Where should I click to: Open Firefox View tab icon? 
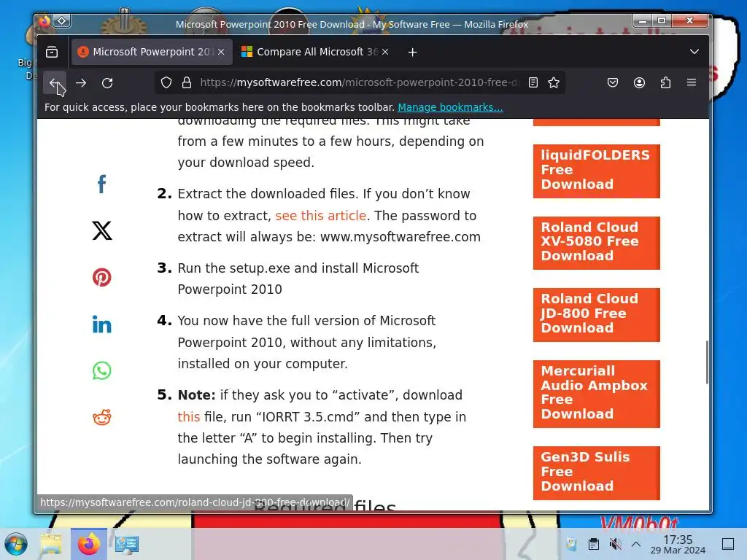tap(52, 52)
